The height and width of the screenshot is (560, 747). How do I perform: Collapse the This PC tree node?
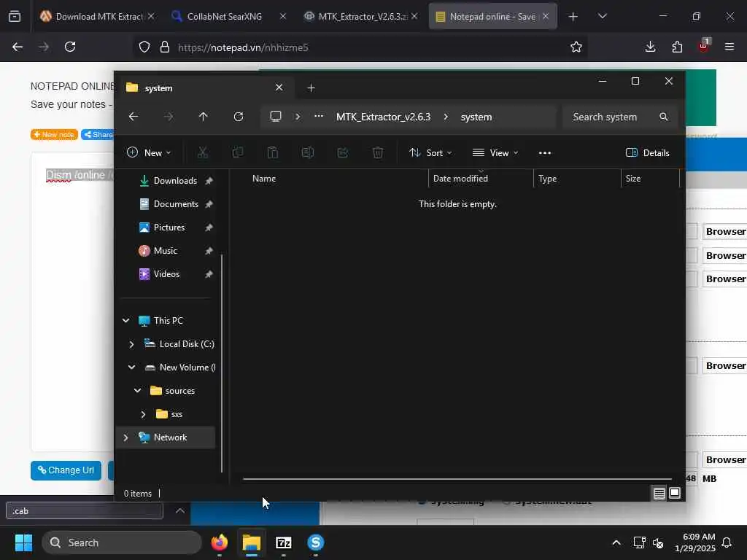click(125, 321)
